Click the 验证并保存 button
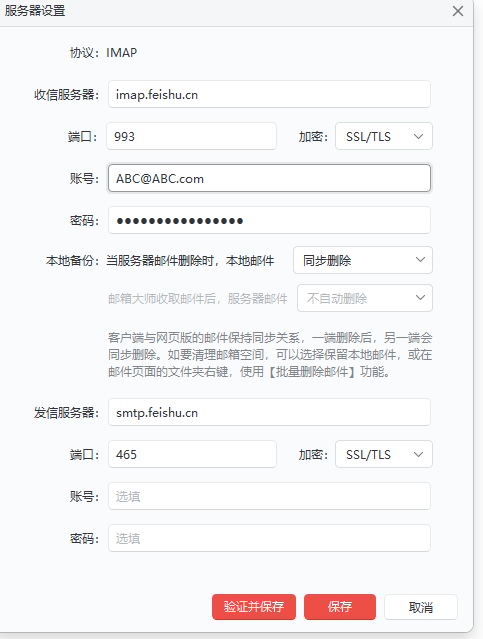This screenshot has height=639, width=483. [x=254, y=607]
